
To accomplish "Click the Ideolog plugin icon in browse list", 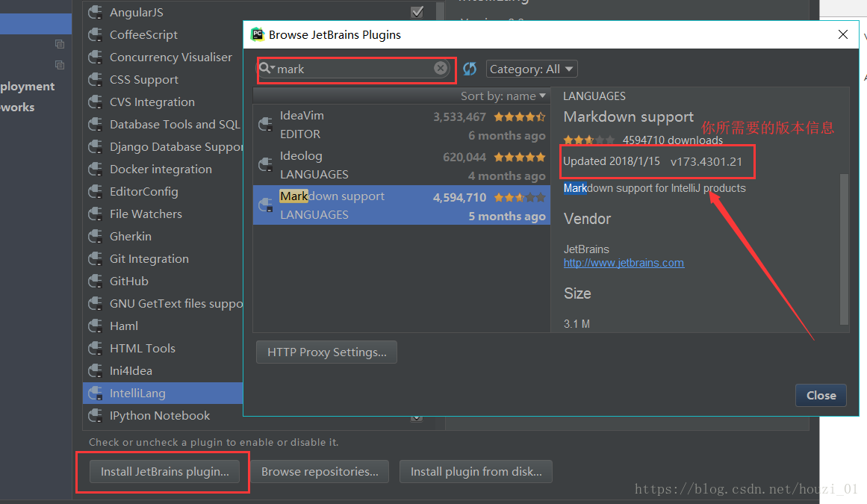I will click(x=265, y=165).
